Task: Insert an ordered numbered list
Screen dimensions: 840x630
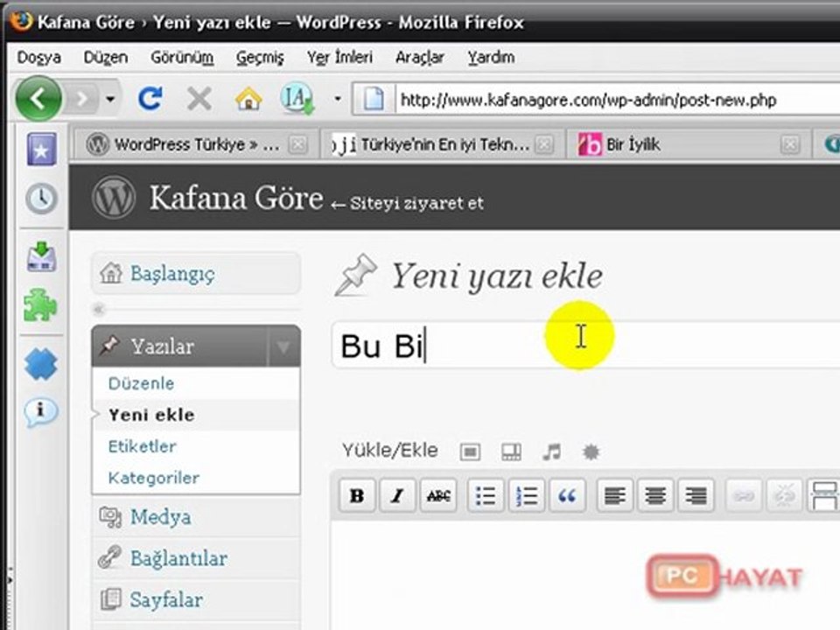Action: [x=526, y=495]
